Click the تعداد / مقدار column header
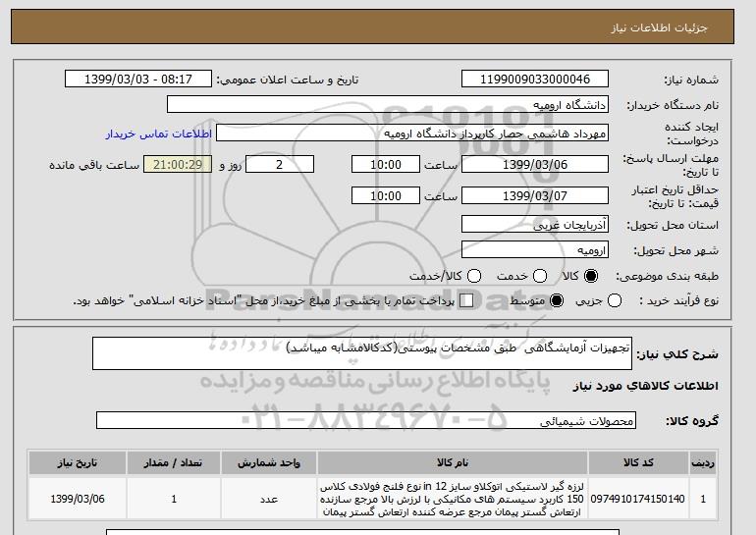Image resolution: width=756 pixels, height=535 pixels. pos(174,463)
